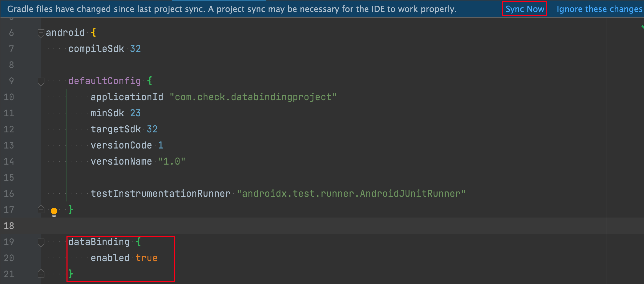The width and height of the screenshot is (644, 284).
Task: Click the defaultConfig keyword
Action: (x=104, y=81)
